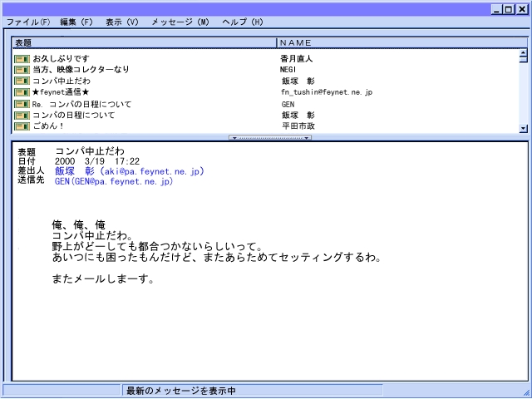The width and height of the screenshot is (532, 399).
Task: Open the メッセージ (M) menu
Action: (180, 22)
